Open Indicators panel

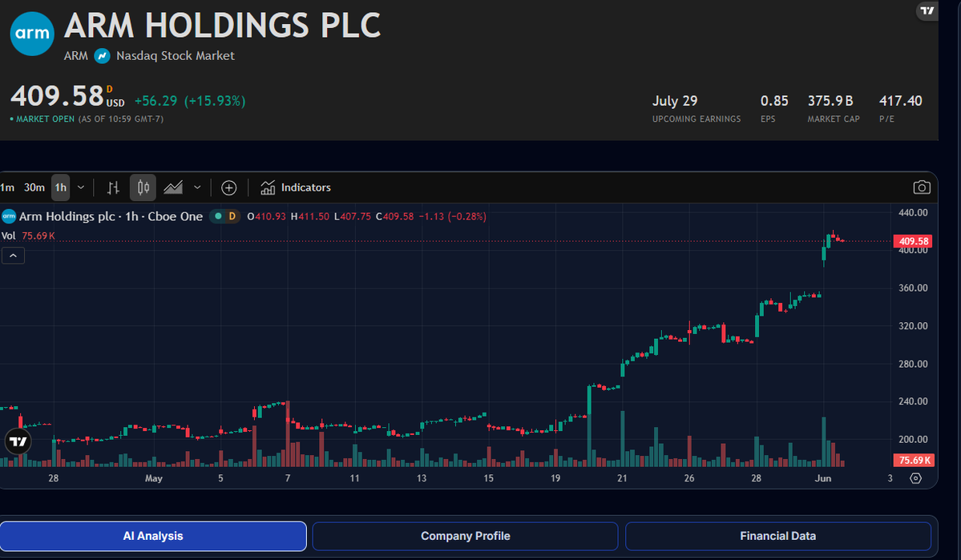[296, 187]
